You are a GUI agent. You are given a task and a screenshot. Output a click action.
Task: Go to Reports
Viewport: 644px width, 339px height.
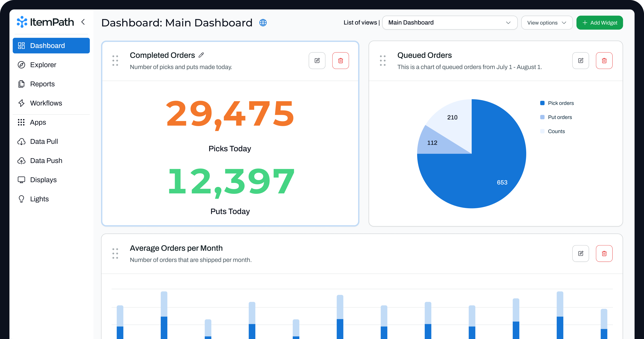(51, 84)
